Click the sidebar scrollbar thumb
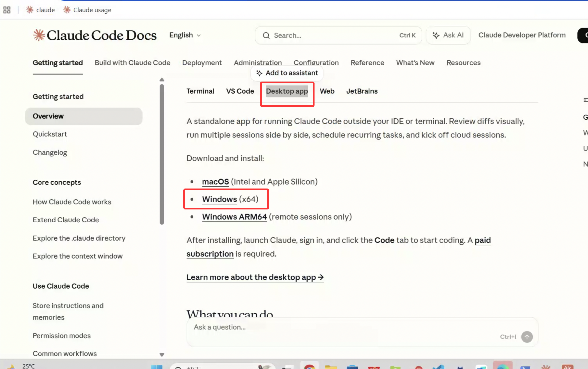The image size is (588, 369). click(x=162, y=154)
